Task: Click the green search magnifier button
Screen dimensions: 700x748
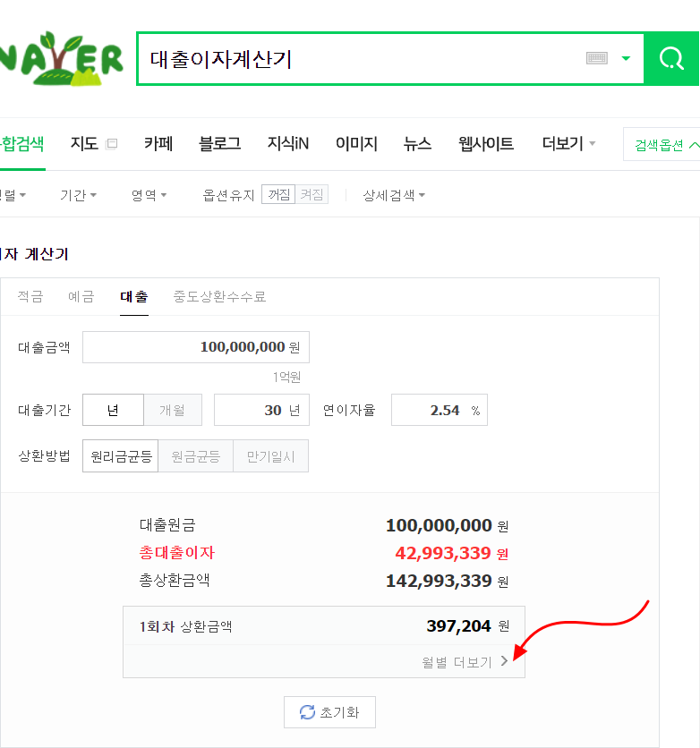Action: pyautogui.click(x=671, y=59)
